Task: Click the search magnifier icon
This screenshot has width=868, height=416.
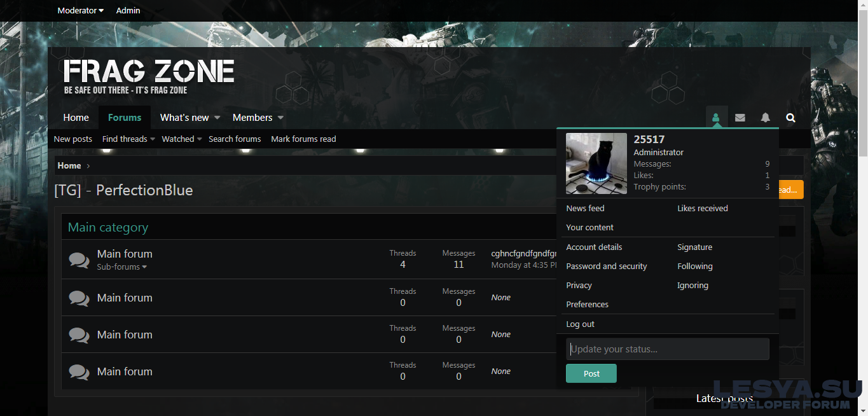Action: 790,118
